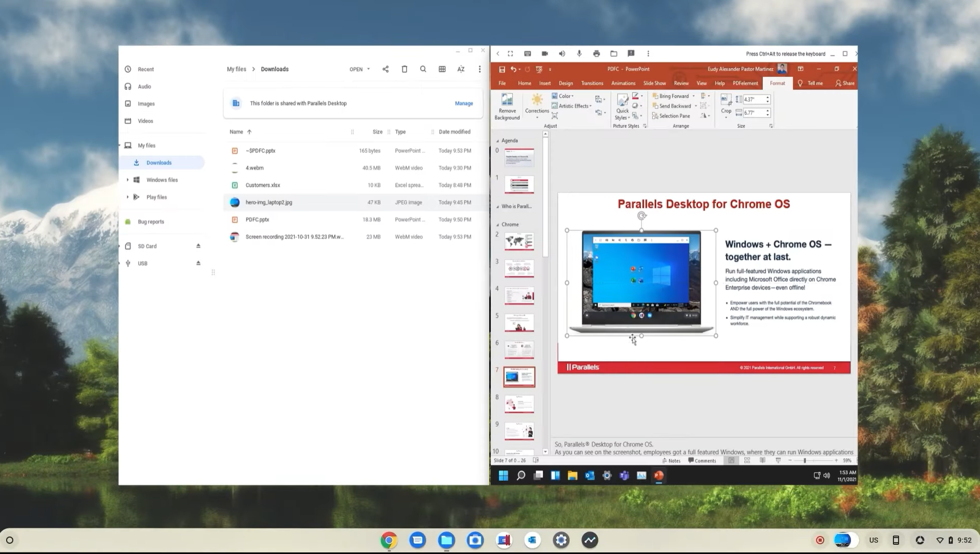
Task: Open Outlook on Windows taskbar
Action: point(589,476)
